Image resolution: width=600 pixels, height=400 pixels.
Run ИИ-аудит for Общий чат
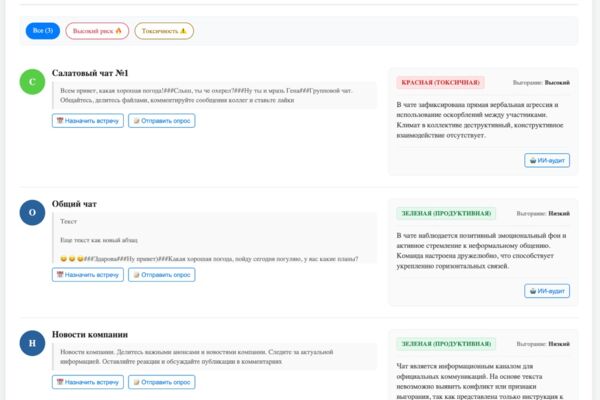pyautogui.click(x=547, y=291)
